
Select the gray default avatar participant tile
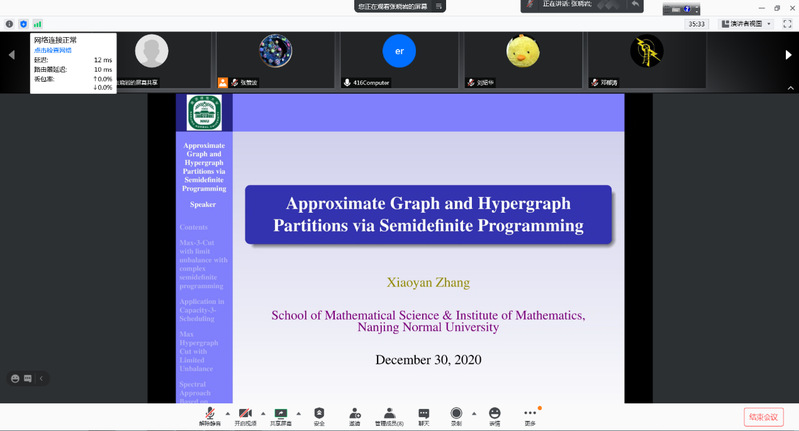click(151, 60)
